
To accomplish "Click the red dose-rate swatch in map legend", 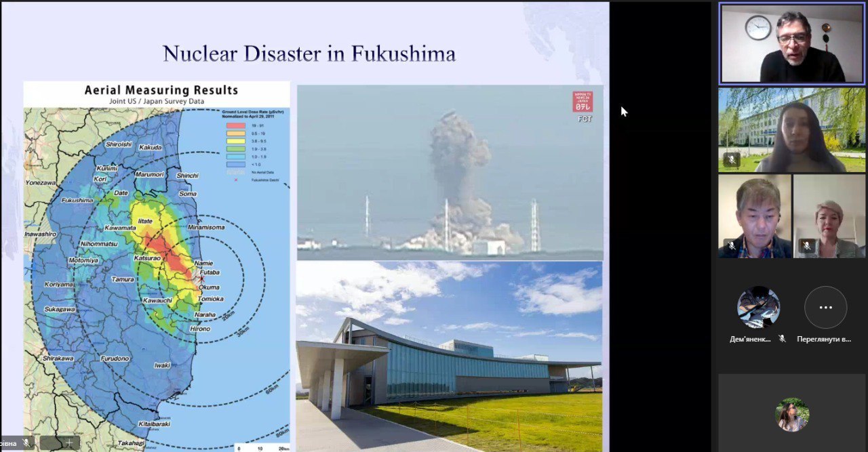I will pos(235,125).
